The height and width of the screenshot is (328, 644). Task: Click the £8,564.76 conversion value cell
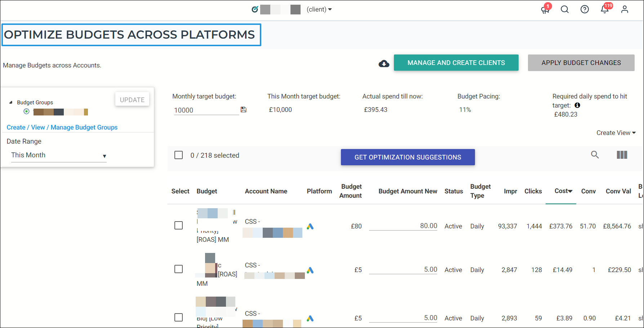(617, 226)
